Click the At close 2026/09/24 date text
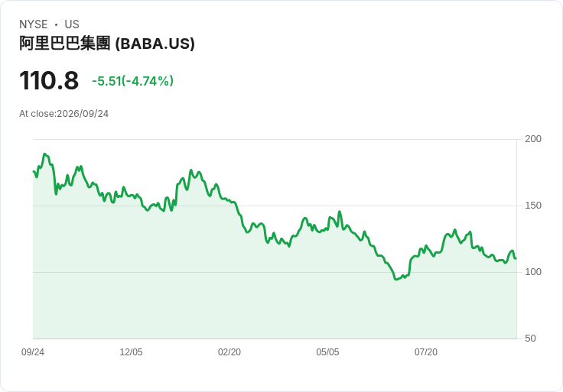The image size is (563, 392). click(x=64, y=114)
